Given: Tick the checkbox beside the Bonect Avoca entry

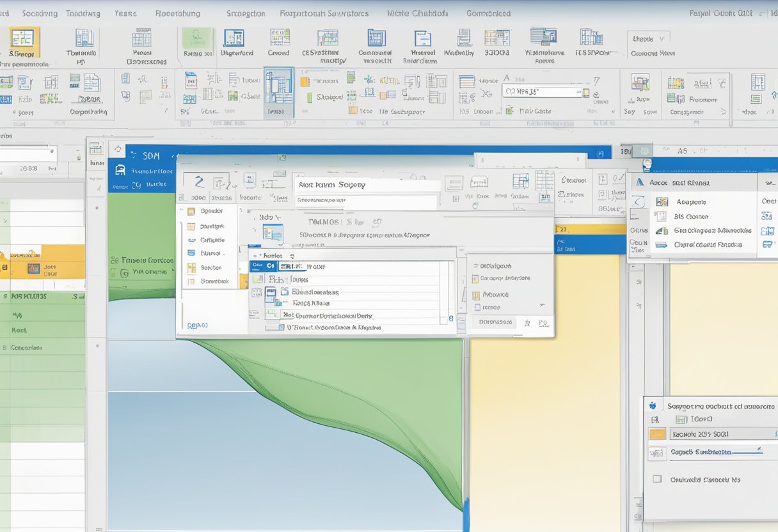Looking at the screenshot, I should coord(281,327).
